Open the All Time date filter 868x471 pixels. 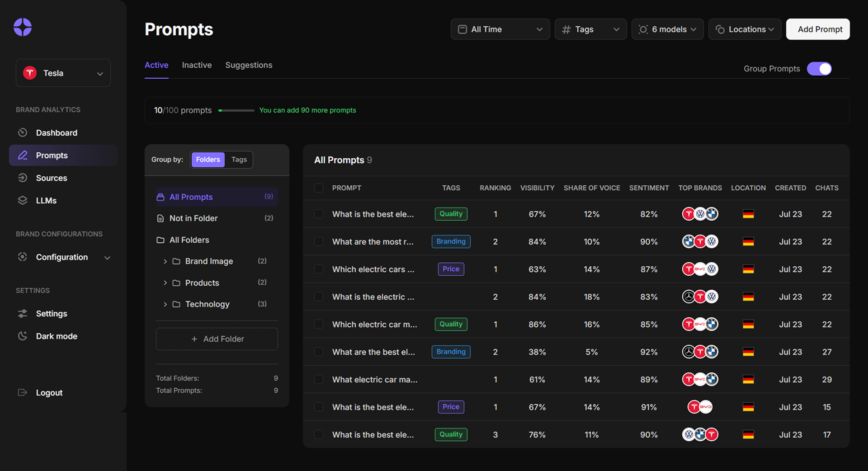[500, 29]
